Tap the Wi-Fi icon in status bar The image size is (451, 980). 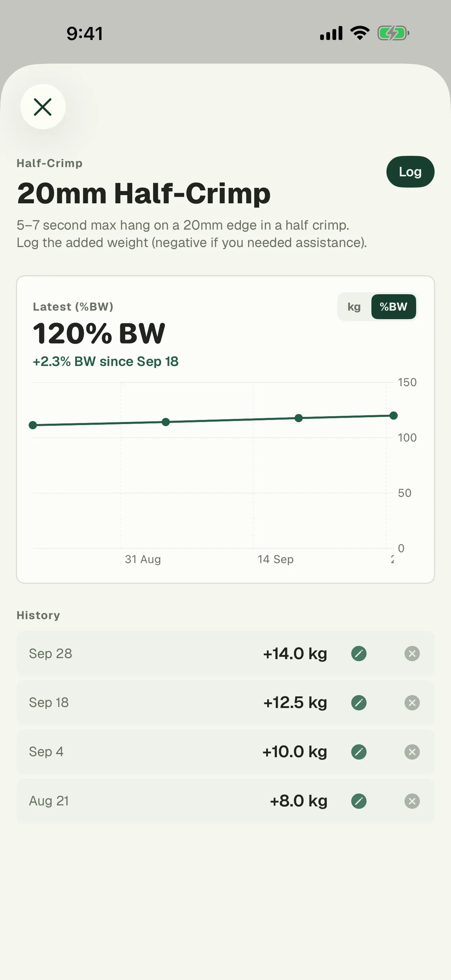pyautogui.click(x=360, y=33)
